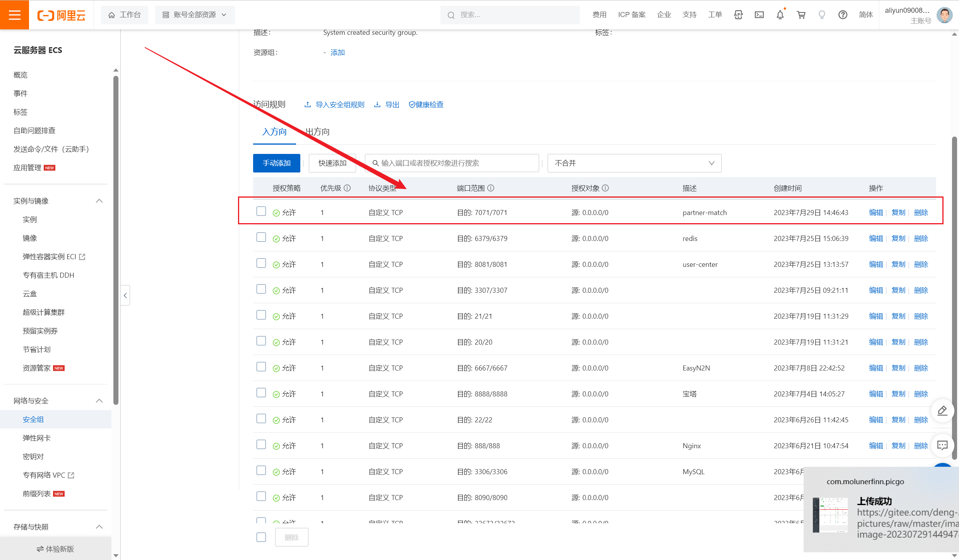Screen dimensions: 959x560
Task: Select checkbox for redis 6379 rule
Action: coord(261,237)
